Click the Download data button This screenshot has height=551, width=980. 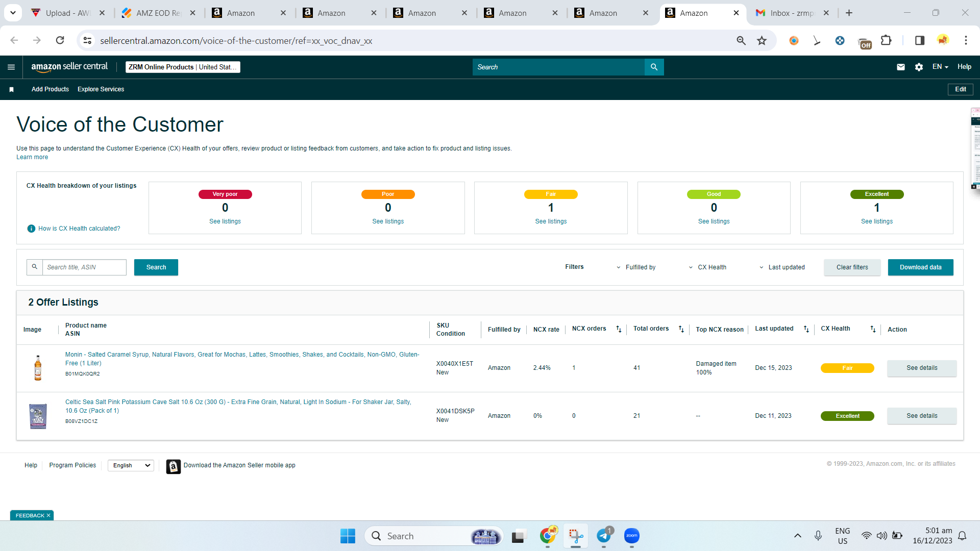point(920,267)
